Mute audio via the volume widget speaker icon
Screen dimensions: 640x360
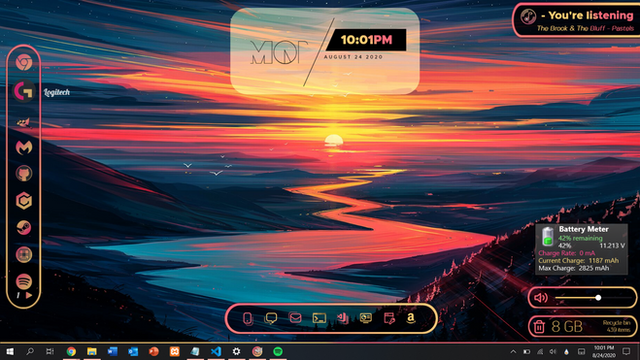541,298
